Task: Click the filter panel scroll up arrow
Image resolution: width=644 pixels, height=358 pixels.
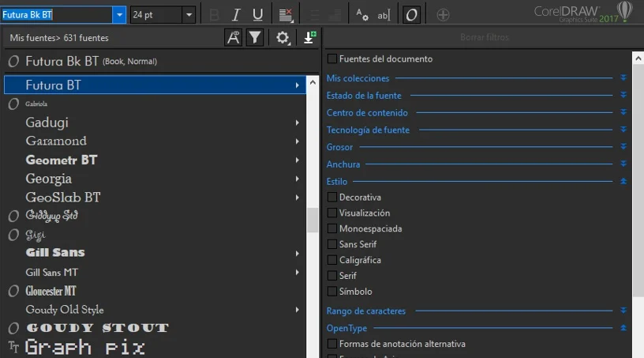Action: click(x=638, y=58)
